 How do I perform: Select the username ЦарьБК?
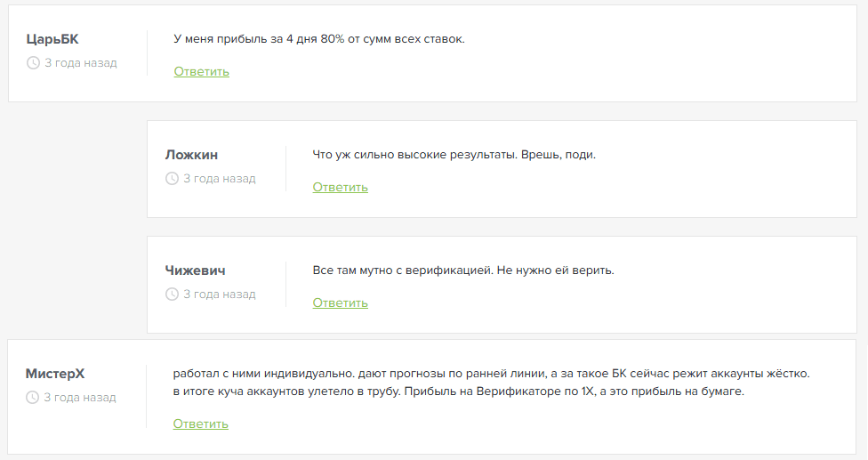(x=52, y=39)
